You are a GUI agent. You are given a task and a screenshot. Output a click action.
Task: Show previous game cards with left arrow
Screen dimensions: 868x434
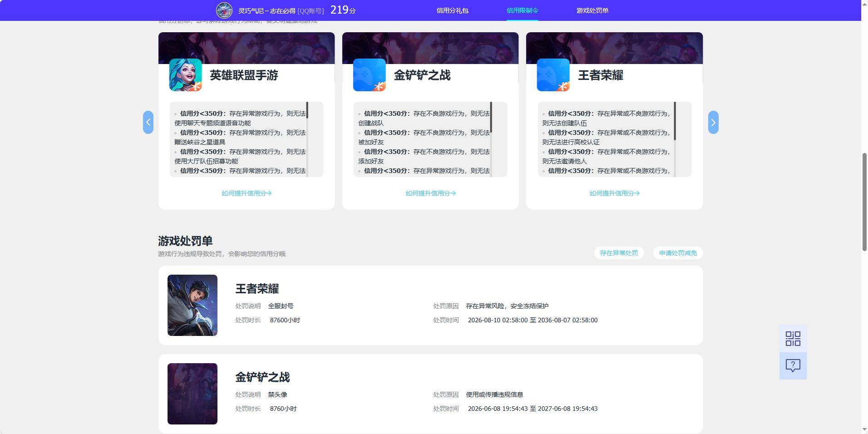pyautogui.click(x=148, y=122)
